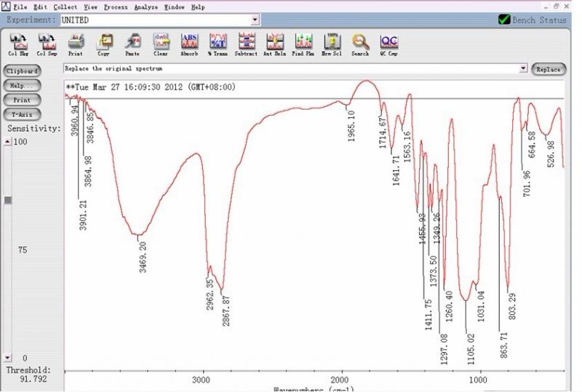This screenshot has height=392, width=582.
Task: Select the 701.96 peak label
Action: (527, 183)
